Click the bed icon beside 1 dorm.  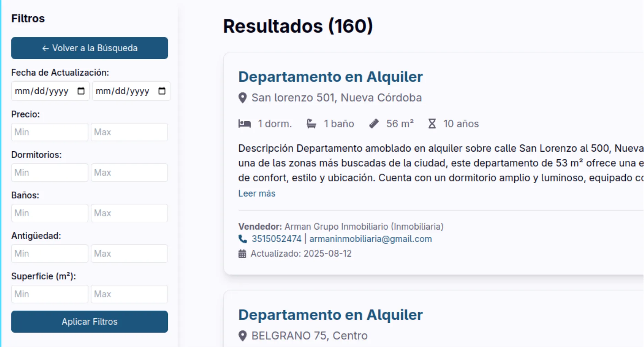[x=245, y=124]
